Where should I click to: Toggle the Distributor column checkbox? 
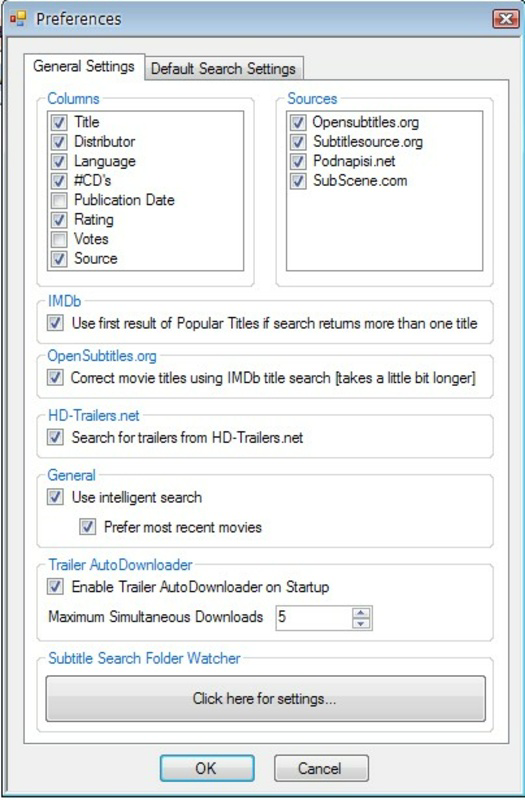pyautogui.click(x=59, y=142)
